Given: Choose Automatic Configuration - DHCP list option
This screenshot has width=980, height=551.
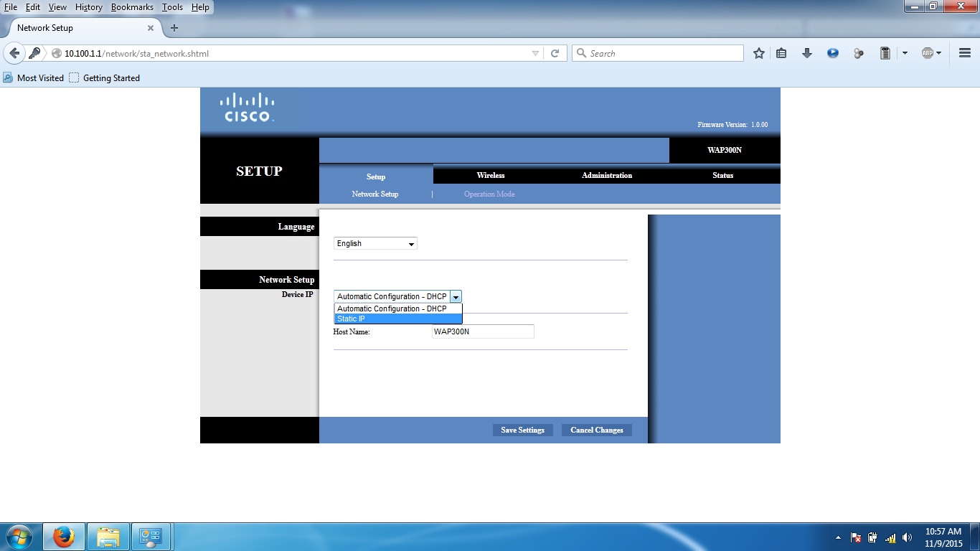Looking at the screenshot, I should click(398, 309).
